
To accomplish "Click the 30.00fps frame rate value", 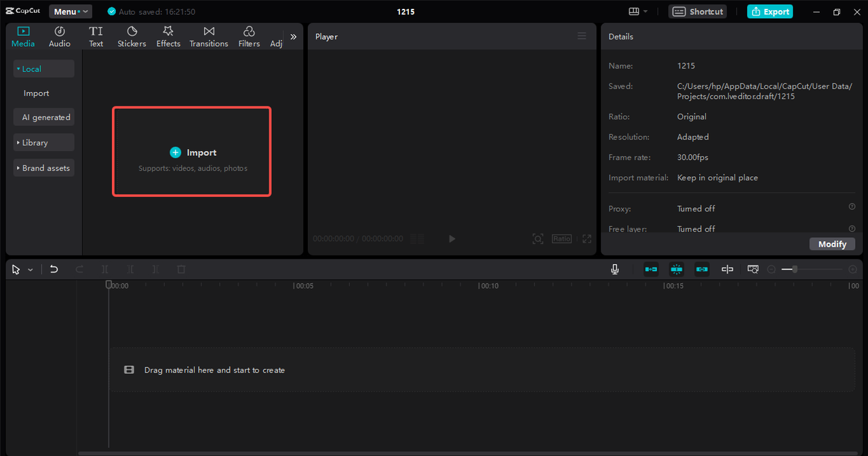I will pos(692,157).
